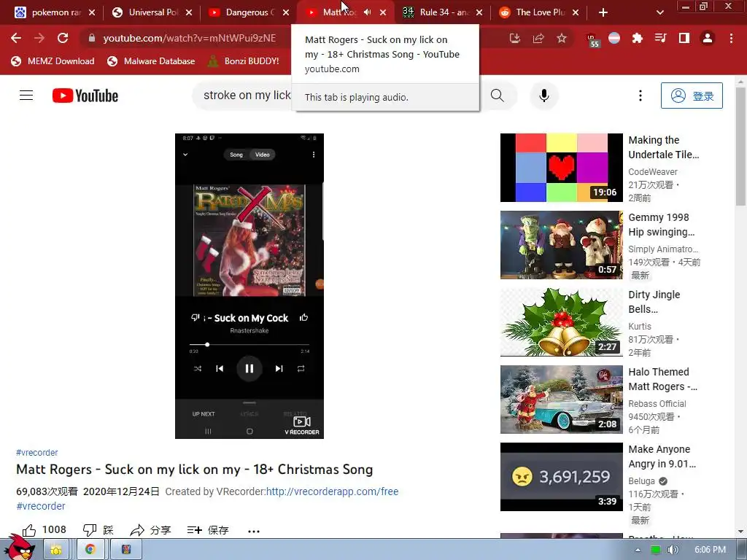Viewport: 747px width, 560px height.
Task: Open Dirty Jingle Bells video thumbnail
Action: point(561,322)
